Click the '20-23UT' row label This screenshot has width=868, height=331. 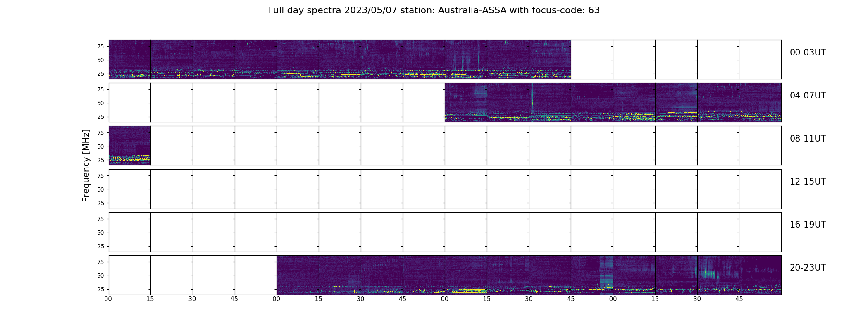pos(808,268)
